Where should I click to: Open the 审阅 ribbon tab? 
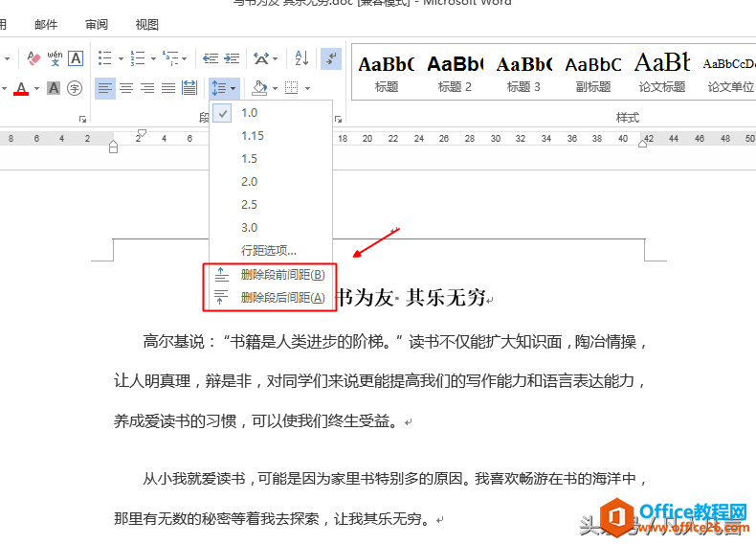point(97,25)
